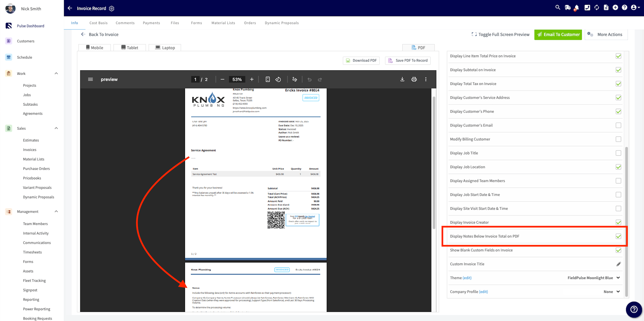
Task: Collapse the Management section in sidebar
Action: pyautogui.click(x=56, y=211)
